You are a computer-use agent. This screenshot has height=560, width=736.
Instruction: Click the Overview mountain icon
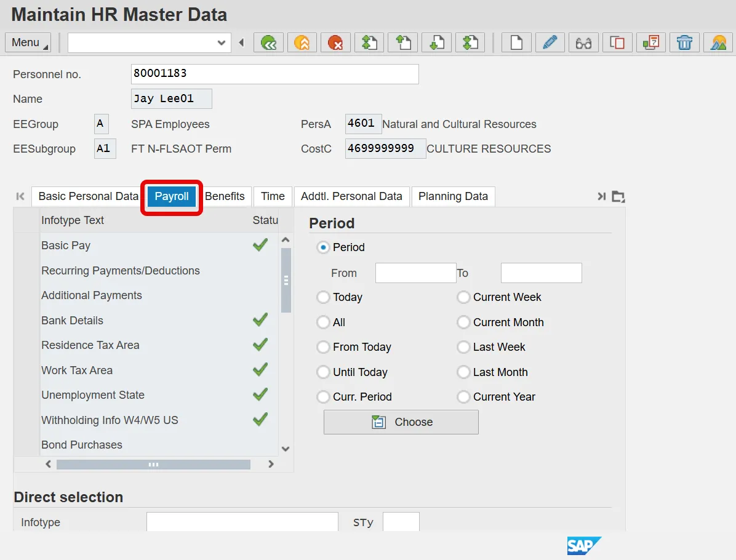pos(718,42)
